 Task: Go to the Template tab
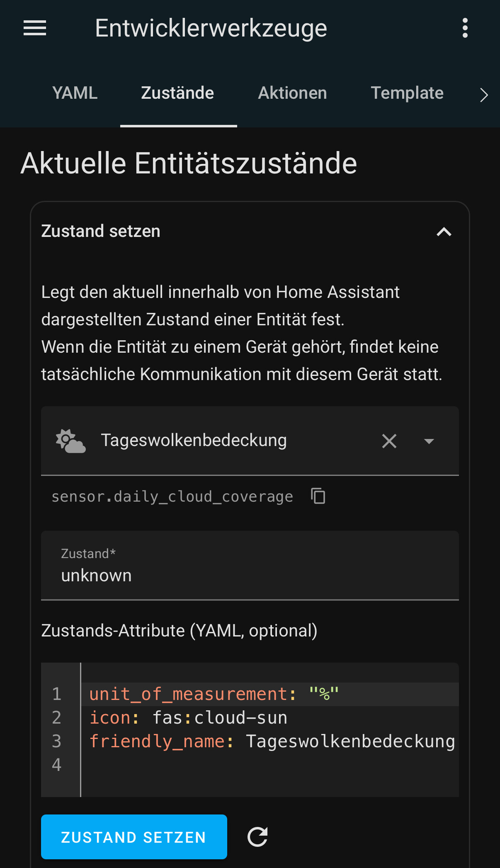pyautogui.click(x=407, y=93)
